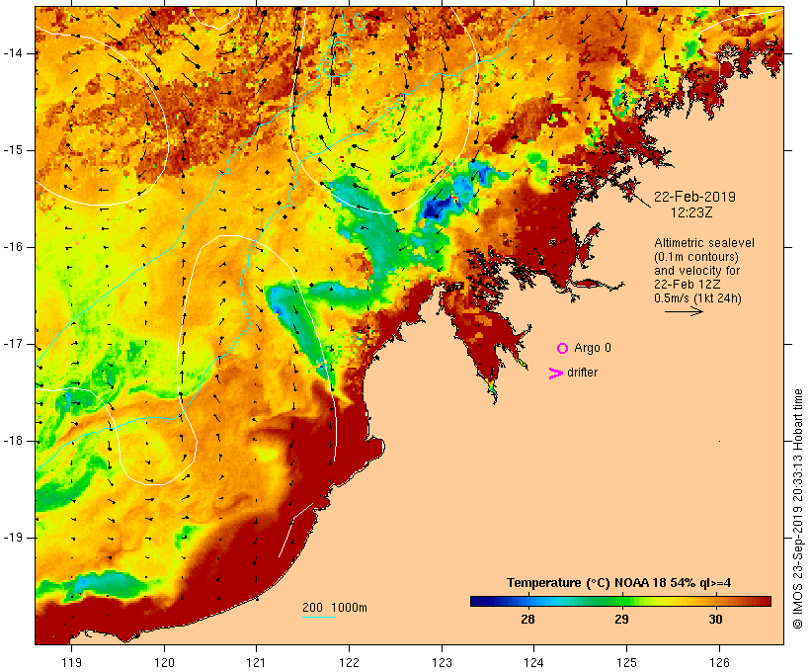This screenshot has height=672, width=810.
Task: Click the 'Temperature (°C) NOAA 18 54% ql>=4' title
Action: (619, 583)
